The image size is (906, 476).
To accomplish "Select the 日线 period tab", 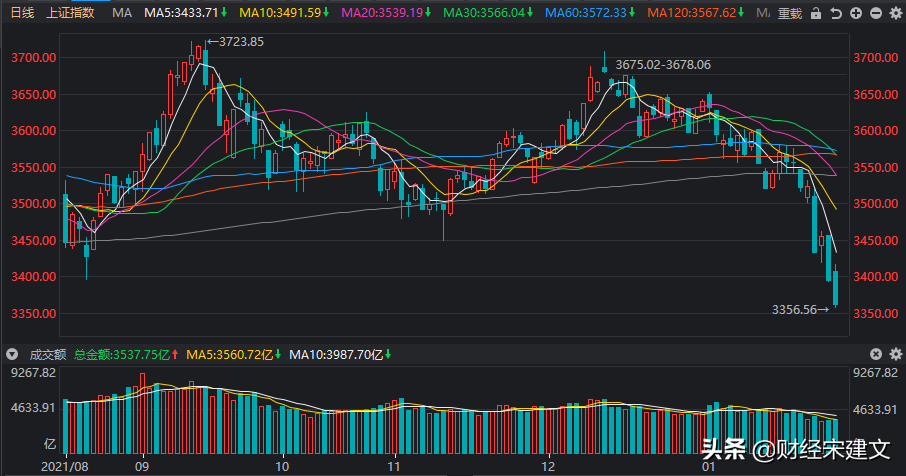I will [21, 14].
